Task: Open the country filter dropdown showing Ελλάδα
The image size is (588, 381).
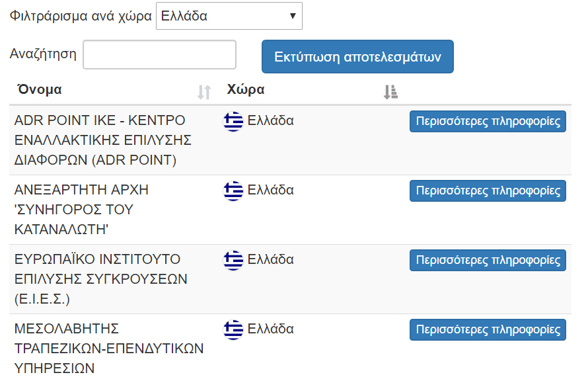Action: [229, 16]
